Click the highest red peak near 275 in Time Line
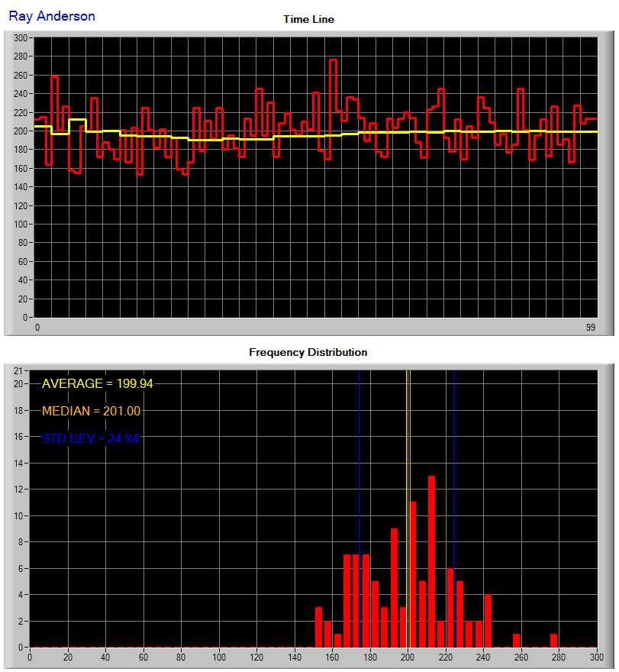Viewport: 619px width, 672px height. point(334,60)
